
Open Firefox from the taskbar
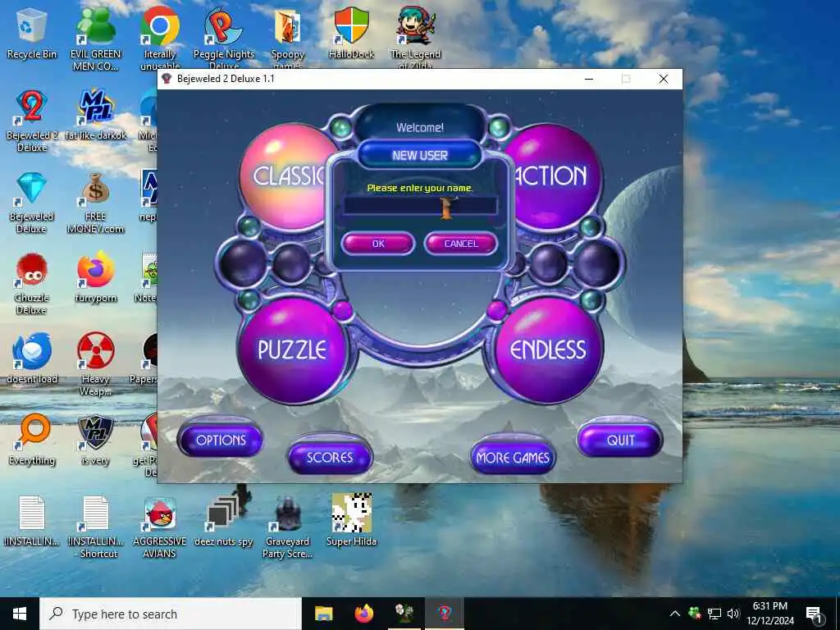(x=364, y=614)
